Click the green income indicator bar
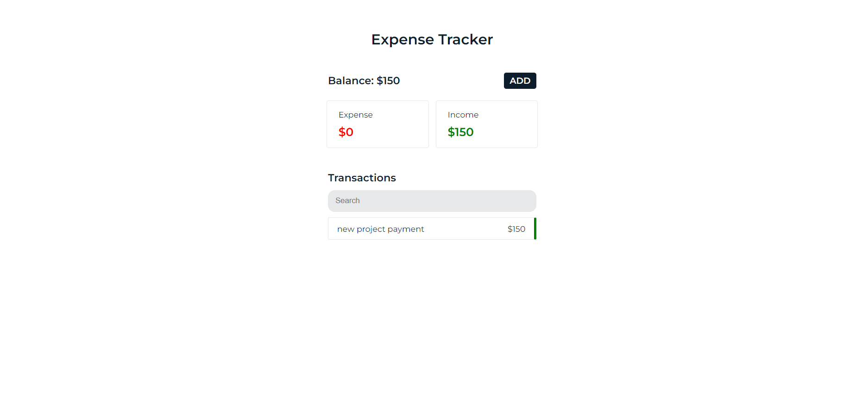The image size is (868, 403). pyautogui.click(x=535, y=229)
